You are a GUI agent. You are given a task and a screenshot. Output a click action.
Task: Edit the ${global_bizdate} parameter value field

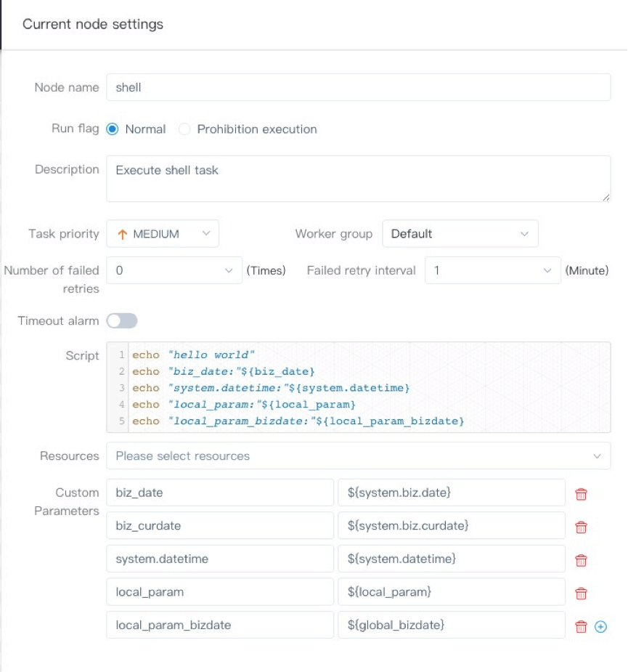coord(451,625)
